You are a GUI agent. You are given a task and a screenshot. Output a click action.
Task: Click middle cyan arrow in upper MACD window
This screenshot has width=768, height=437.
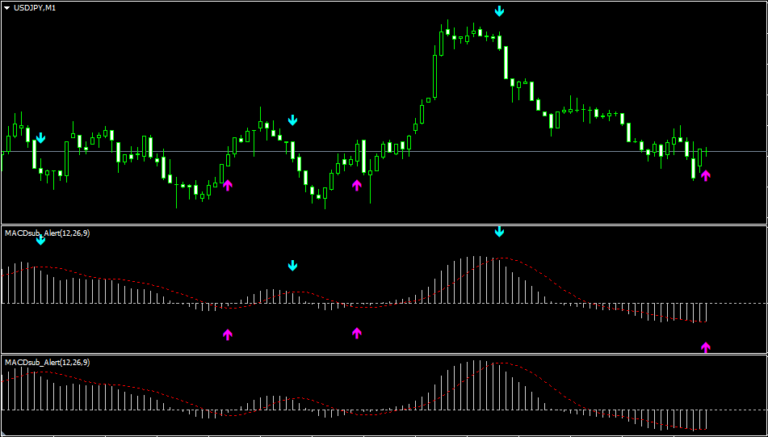(x=293, y=266)
